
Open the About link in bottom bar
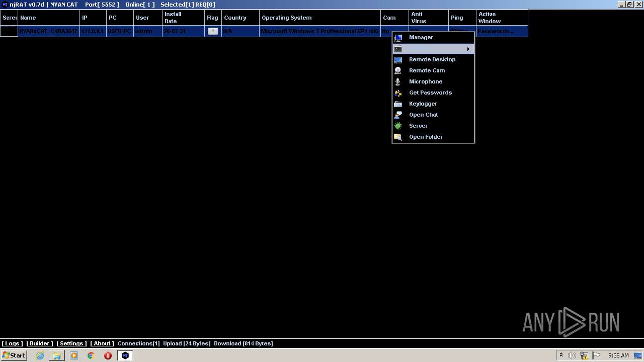pos(102,343)
